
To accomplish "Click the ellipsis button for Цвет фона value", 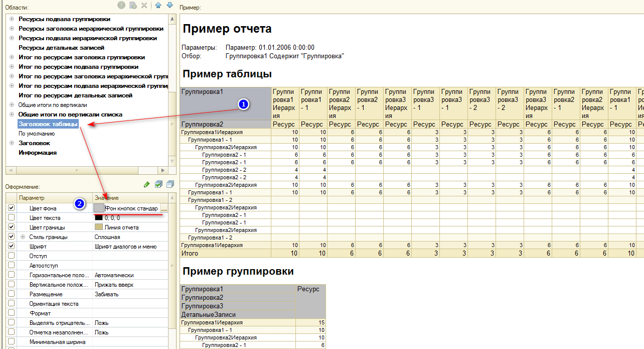I will click(164, 208).
